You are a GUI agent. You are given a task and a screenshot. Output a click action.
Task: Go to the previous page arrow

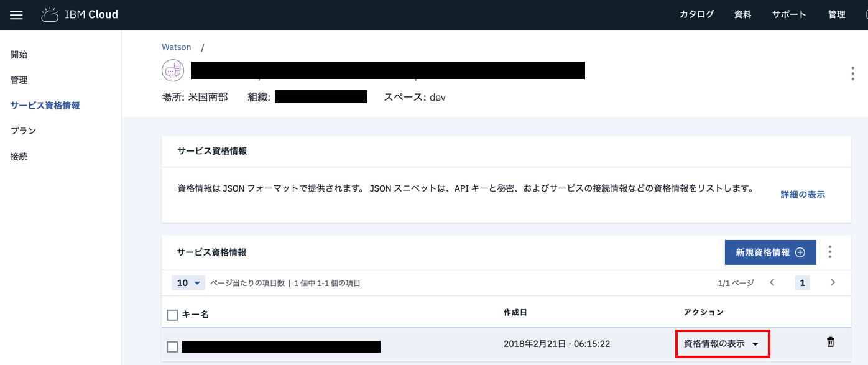pos(772,282)
